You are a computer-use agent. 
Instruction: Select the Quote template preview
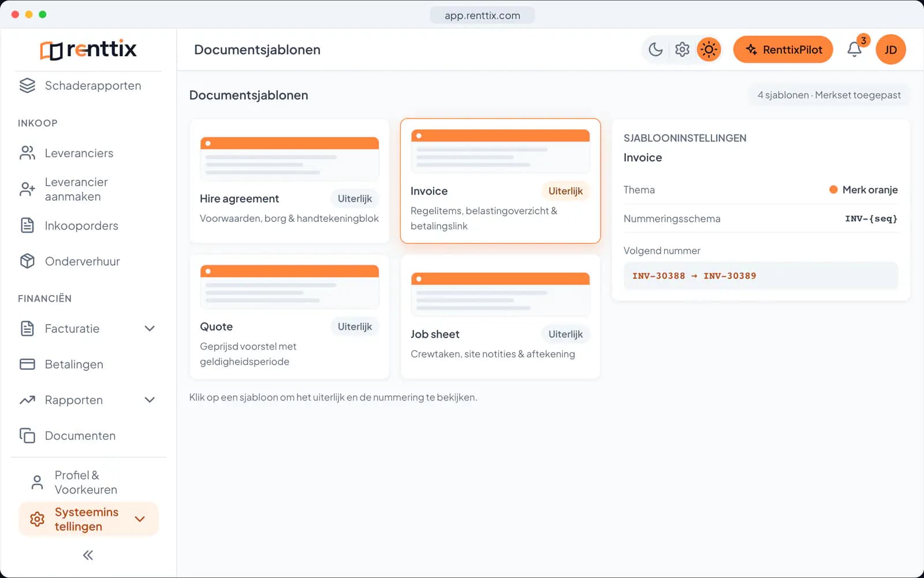click(x=289, y=287)
